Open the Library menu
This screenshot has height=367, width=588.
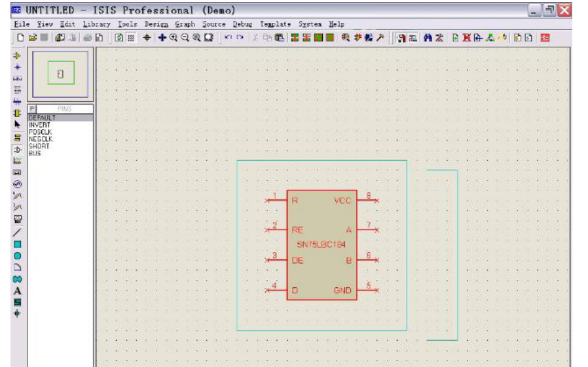(96, 24)
